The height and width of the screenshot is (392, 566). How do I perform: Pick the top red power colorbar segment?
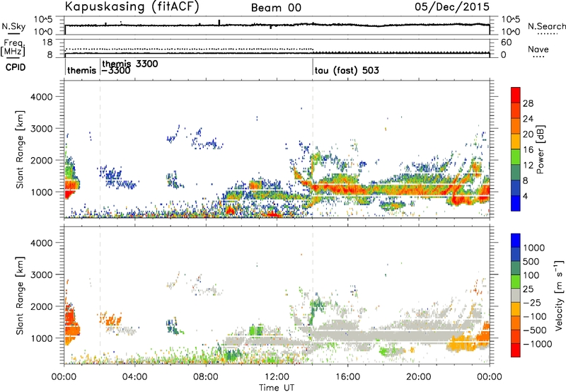(516, 95)
